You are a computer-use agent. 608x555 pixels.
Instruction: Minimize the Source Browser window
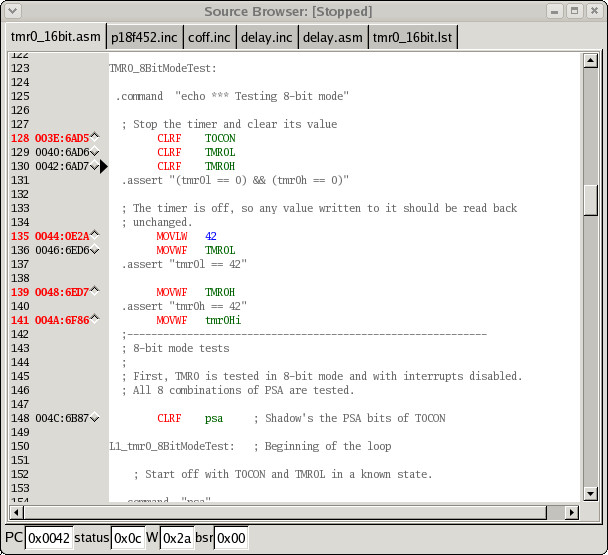click(x=554, y=11)
